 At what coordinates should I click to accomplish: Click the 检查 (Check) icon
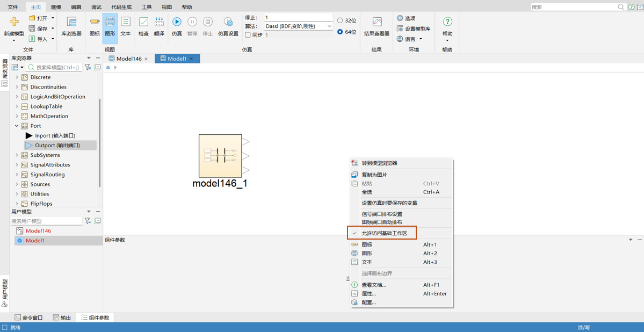(143, 23)
